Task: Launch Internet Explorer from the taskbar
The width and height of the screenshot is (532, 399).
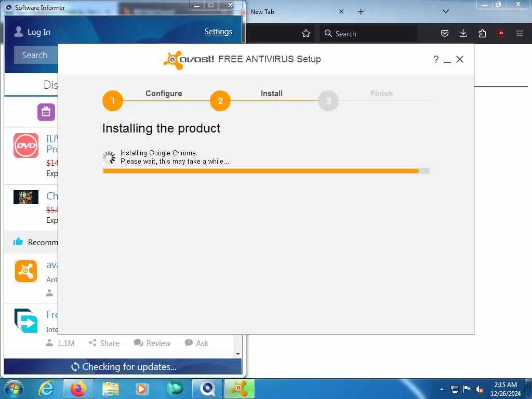Action: 46,389
